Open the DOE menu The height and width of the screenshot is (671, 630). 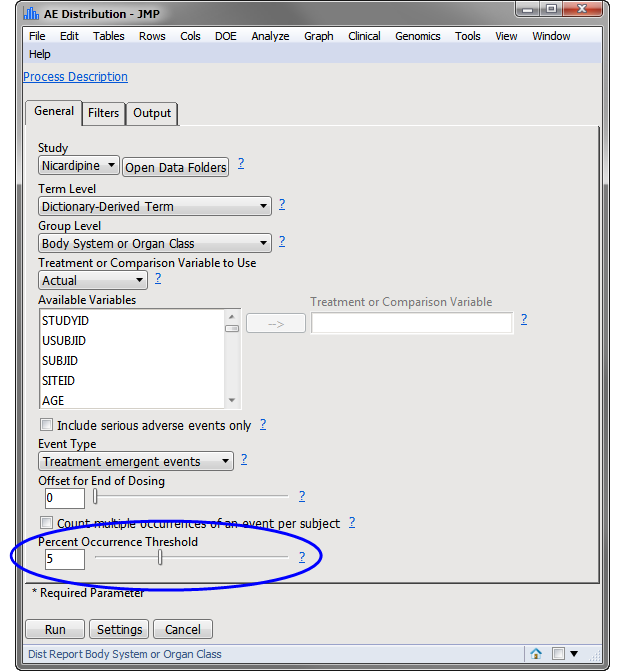coord(226,36)
